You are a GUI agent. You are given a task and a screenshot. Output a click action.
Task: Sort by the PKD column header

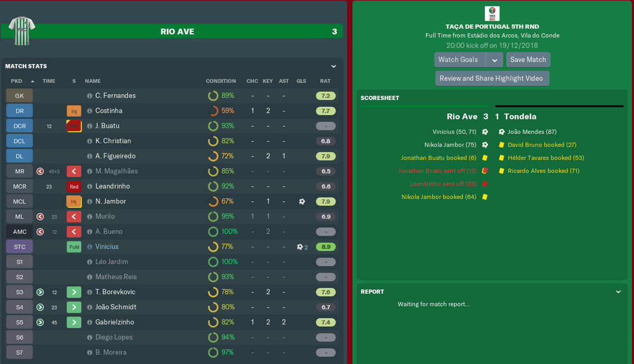(x=17, y=81)
